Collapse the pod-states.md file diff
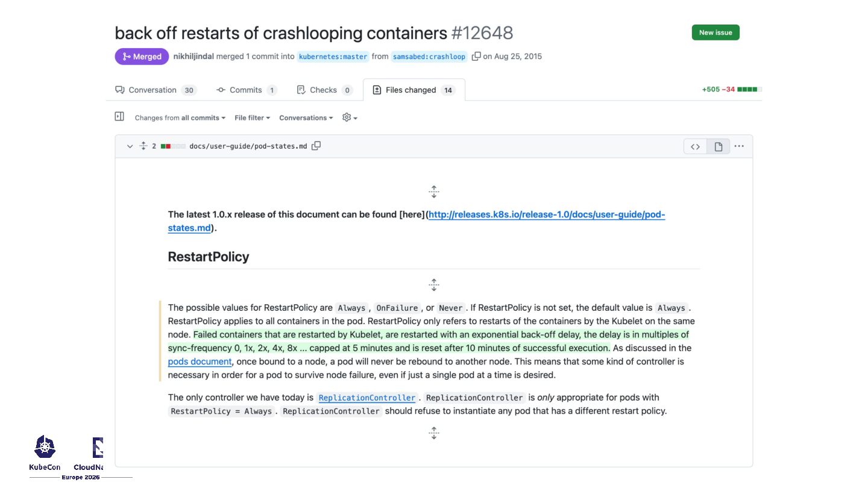Image resolution: width=868 pixels, height=488 pixels. coord(130,146)
